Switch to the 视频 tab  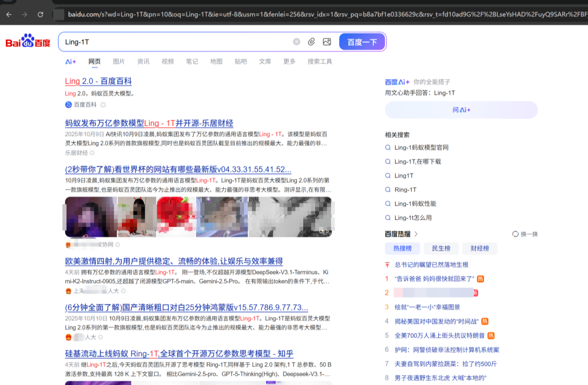(168, 61)
